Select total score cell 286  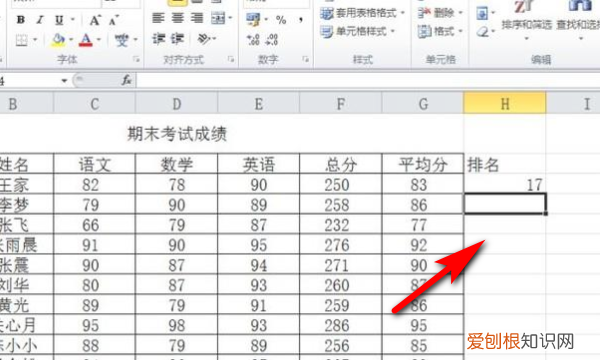(341, 325)
